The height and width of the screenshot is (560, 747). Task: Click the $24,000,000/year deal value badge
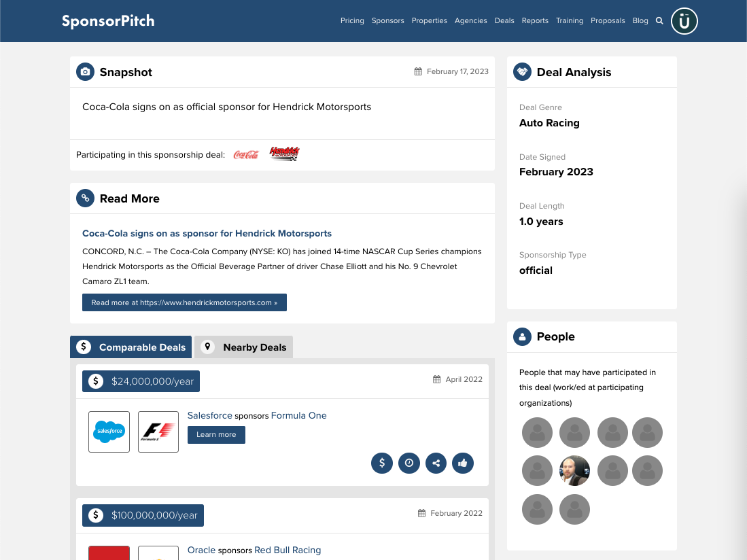click(x=141, y=381)
